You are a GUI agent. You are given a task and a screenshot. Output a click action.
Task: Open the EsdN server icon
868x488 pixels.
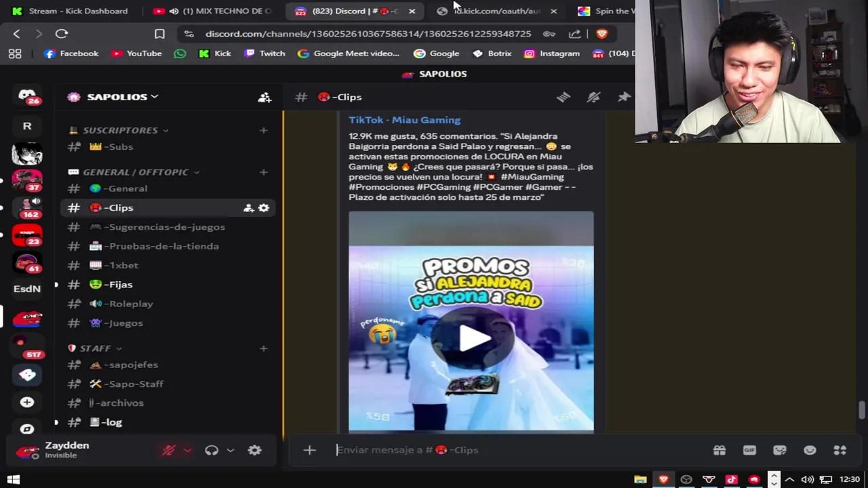pos(27,289)
